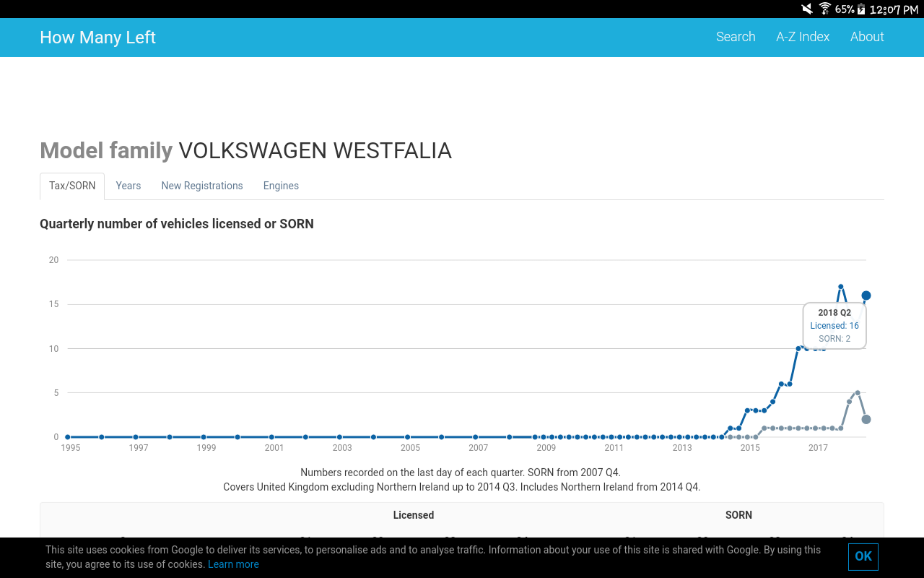Click the Quarterly number of vehicles heading

tap(177, 224)
